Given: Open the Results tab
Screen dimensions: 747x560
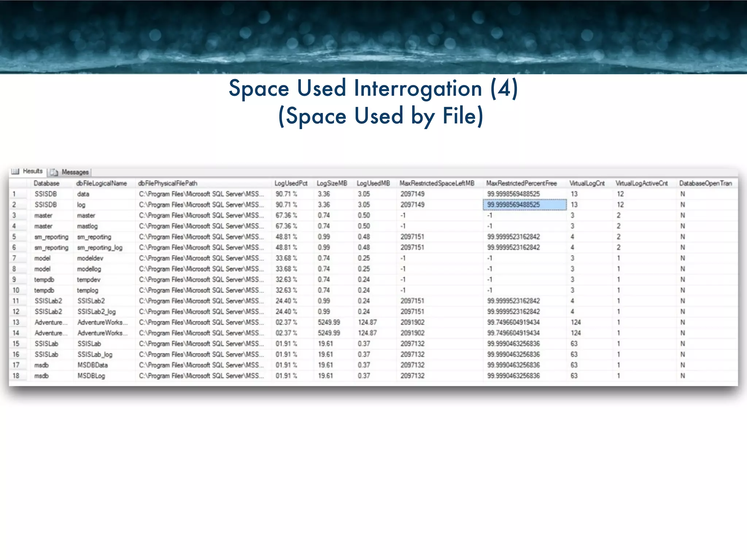Looking at the screenshot, I should [x=32, y=171].
